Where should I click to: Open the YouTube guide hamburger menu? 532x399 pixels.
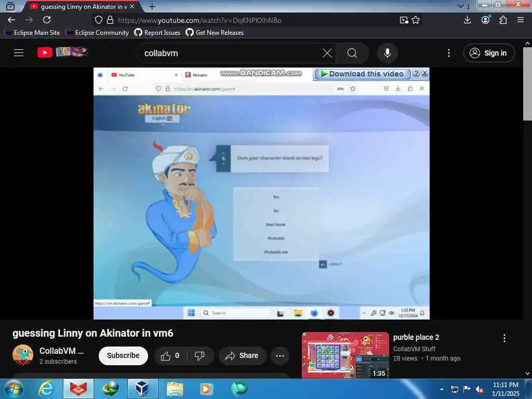[19, 52]
